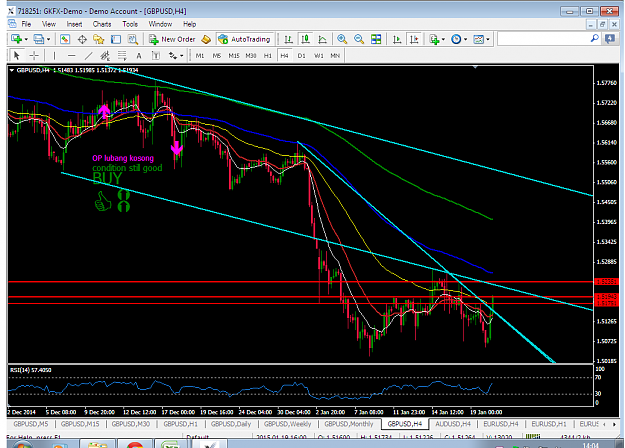Zoom out on the chart
625x448 pixels.
[359, 39]
